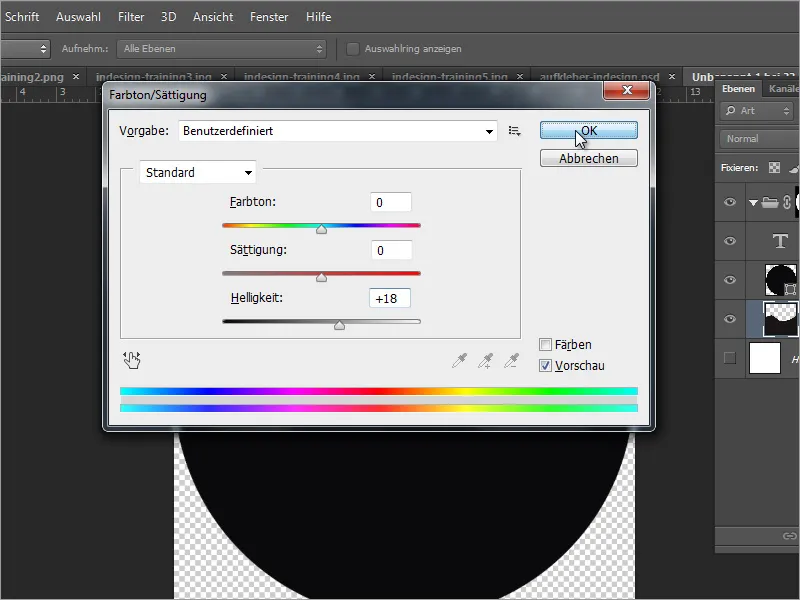Click the Abbrechen cancel button
The height and width of the screenshot is (600, 800).
(589, 158)
